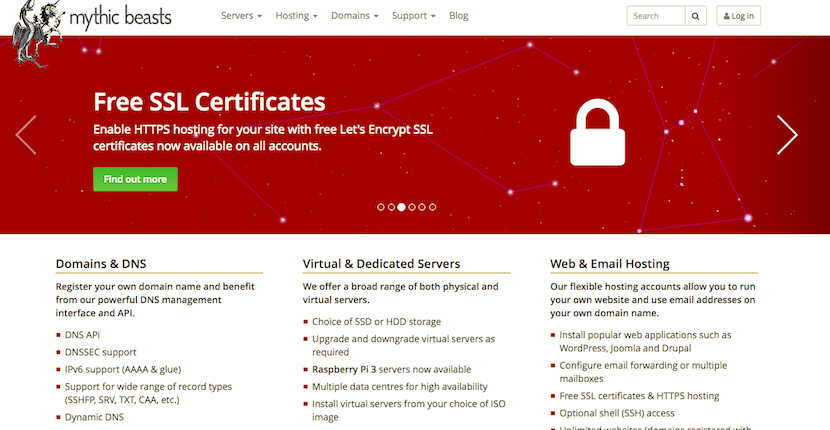Click Free SSL certificates & HTTPS hosting
The height and width of the screenshot is (430, 830).
point(639,396)
